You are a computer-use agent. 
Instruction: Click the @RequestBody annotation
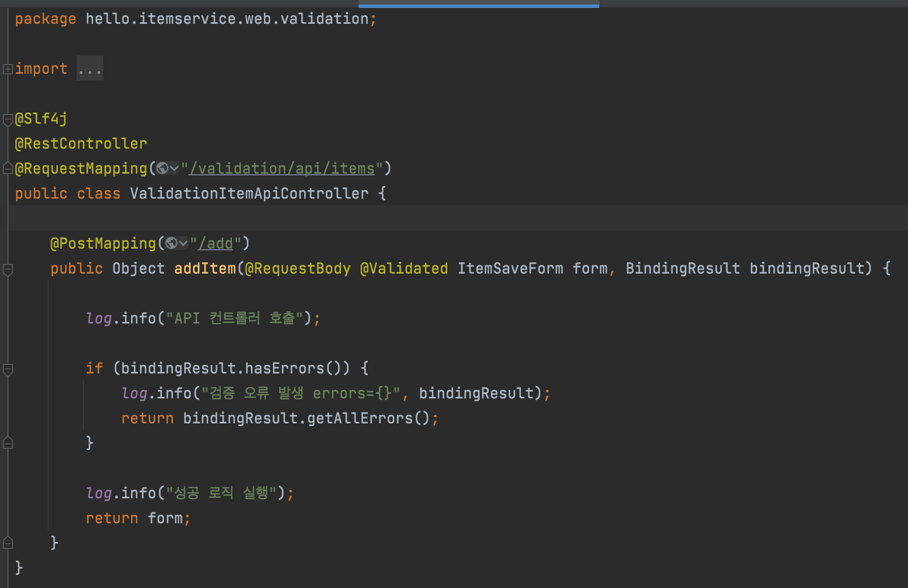click(298, 268)
